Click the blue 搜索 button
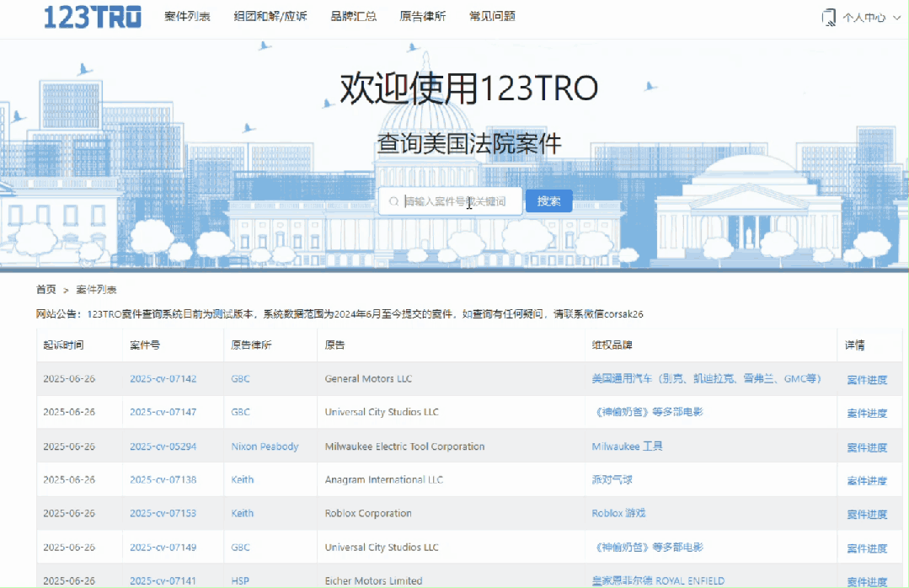Viewport: 909px width, 588px height. tap(548, 201)
